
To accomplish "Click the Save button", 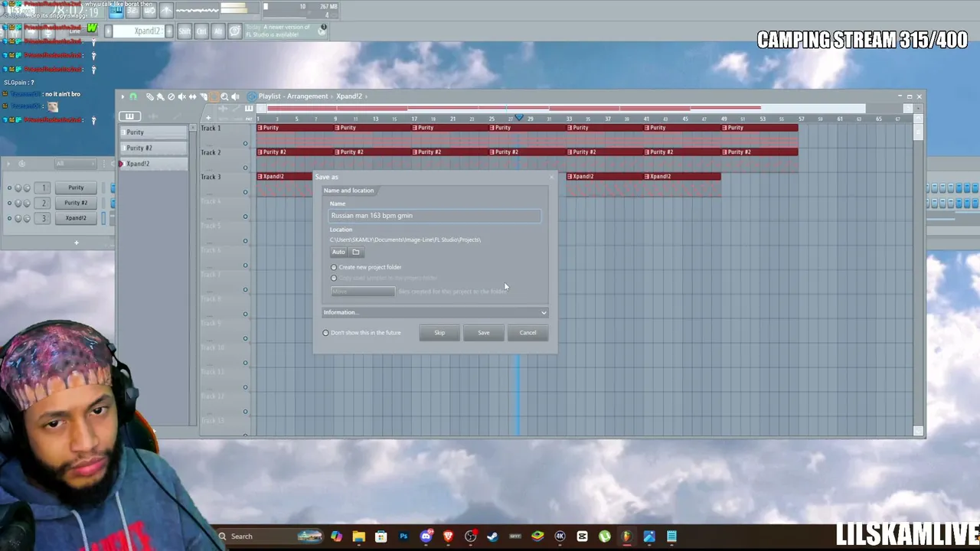I will coord(484,333).
